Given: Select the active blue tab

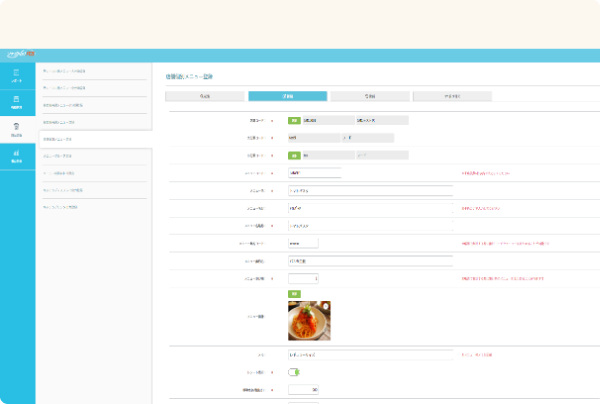Looking at the screenshot, I should pyautogui.click(x=287, y=96).
